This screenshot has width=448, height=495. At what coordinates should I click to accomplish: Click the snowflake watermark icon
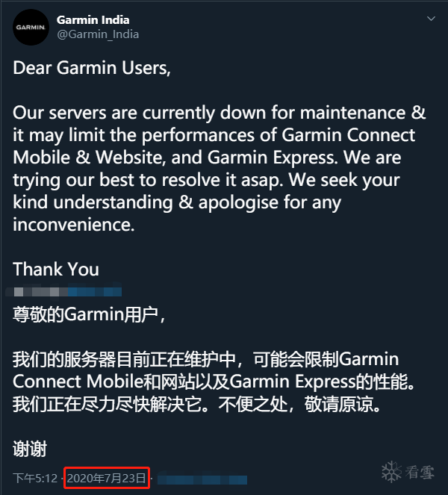391,472
